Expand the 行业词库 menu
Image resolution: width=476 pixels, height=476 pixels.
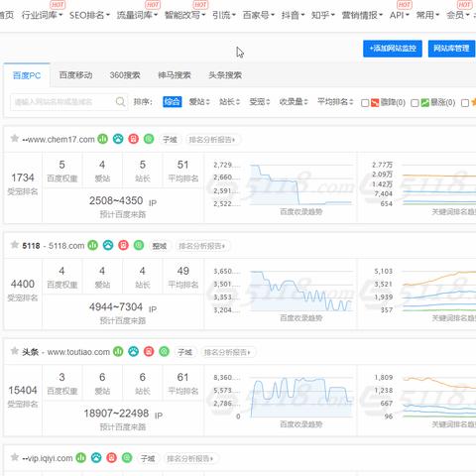pyautogui.click(x=42, y=15)
